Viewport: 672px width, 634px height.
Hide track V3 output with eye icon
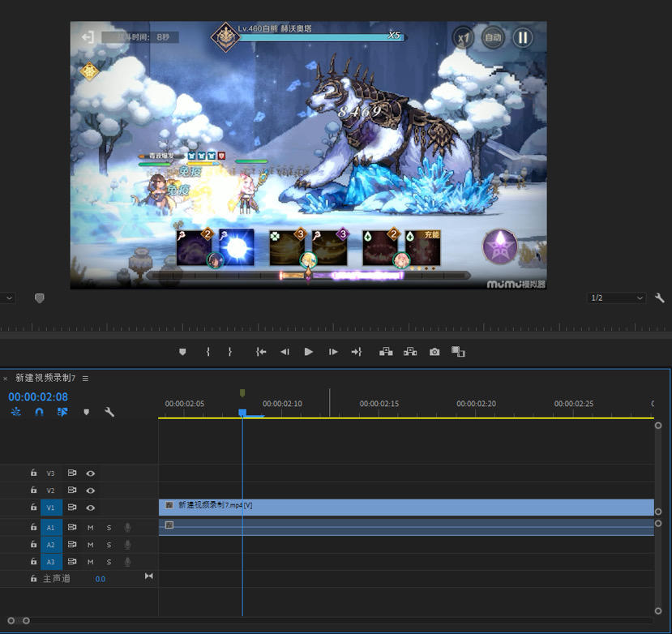point(91,473)
